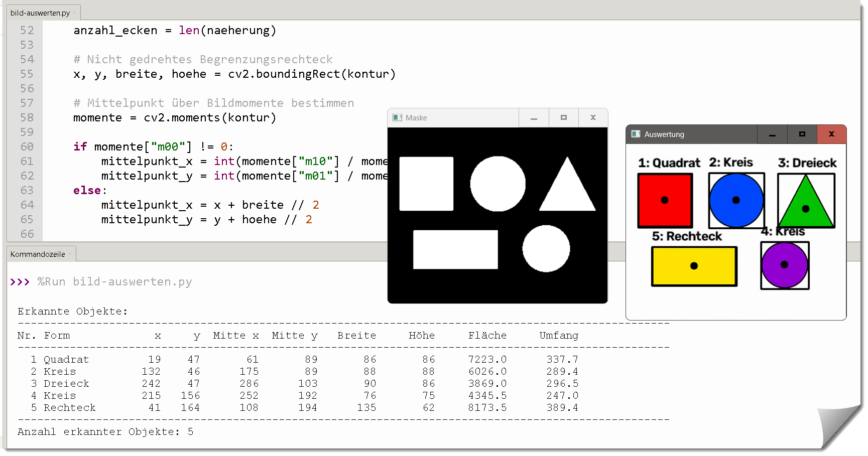Screen dimensions: 868x456
Task: Click line number 52 in gutter
Action: point(27,31)
